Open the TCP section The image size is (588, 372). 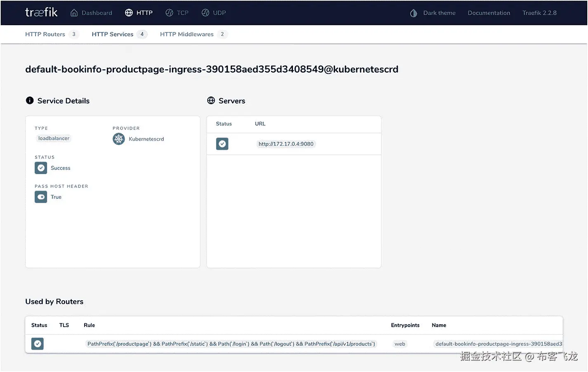(x=177, y=13)
